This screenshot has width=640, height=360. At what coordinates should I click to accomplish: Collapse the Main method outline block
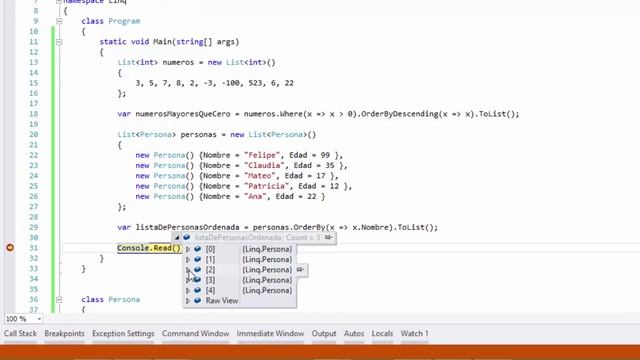click(59, 42)
